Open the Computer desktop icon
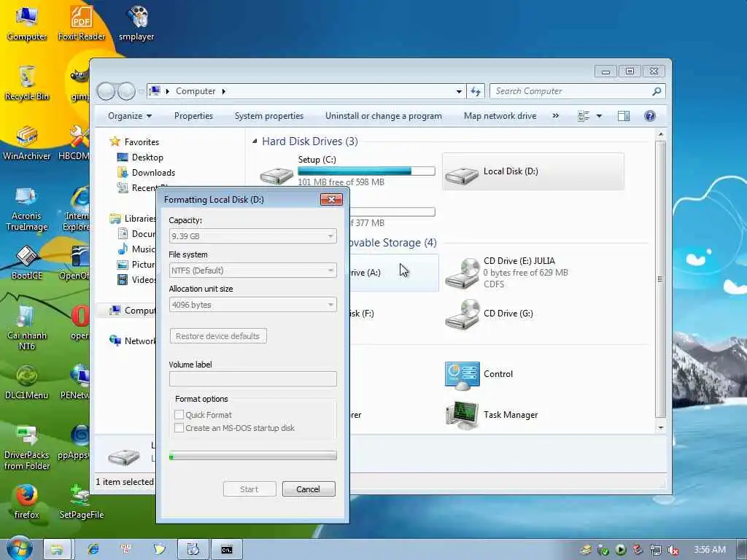Viewport: 747px width, 560px height. (27, 23)
